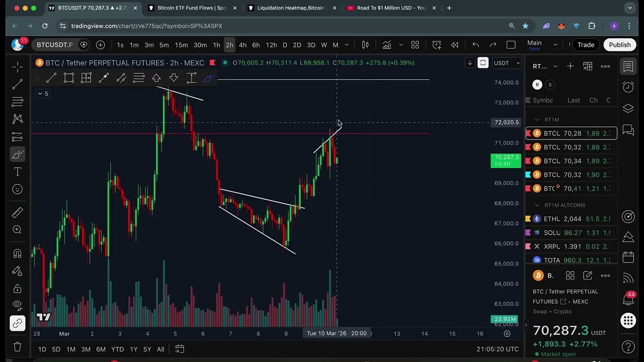644x362 pixels.
Task: Select the 1s timeframe
Action: point(120,45)
